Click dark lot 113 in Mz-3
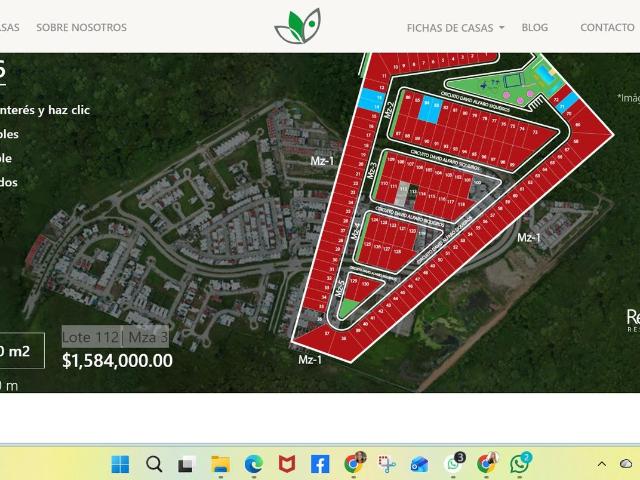The image size is (640, 480). [x=413, y=196]
